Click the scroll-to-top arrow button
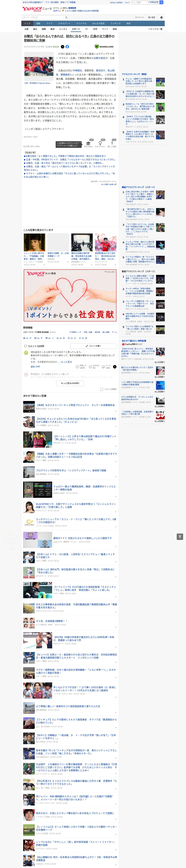Screen dimensions: 186x868 point(180,536)
